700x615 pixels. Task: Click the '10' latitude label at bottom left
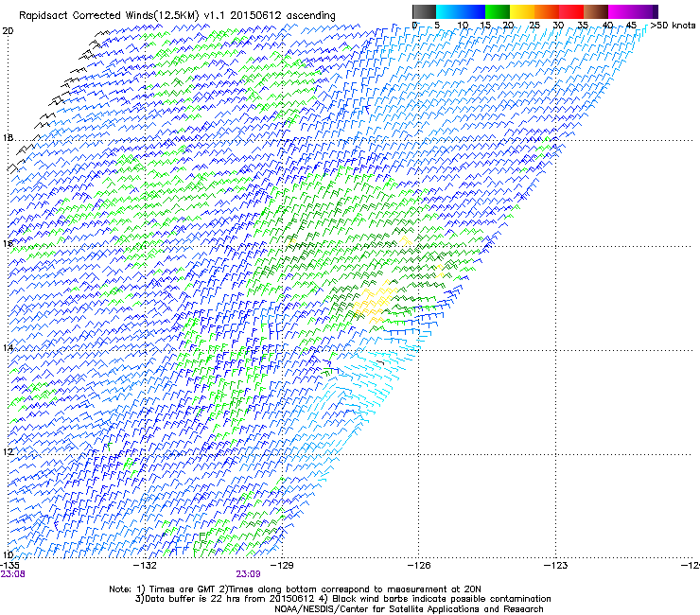click(8, 555)
